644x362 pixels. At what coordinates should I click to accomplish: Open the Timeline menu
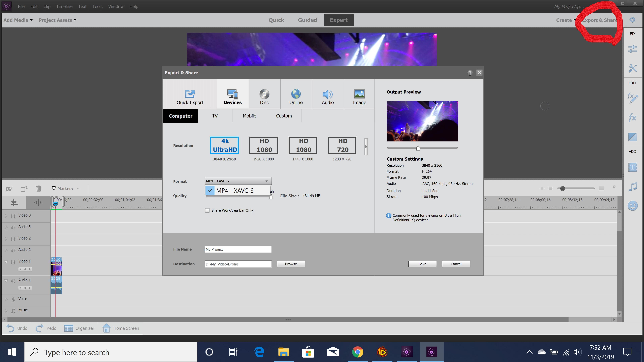pyautogui.click(x=64, y=7)
